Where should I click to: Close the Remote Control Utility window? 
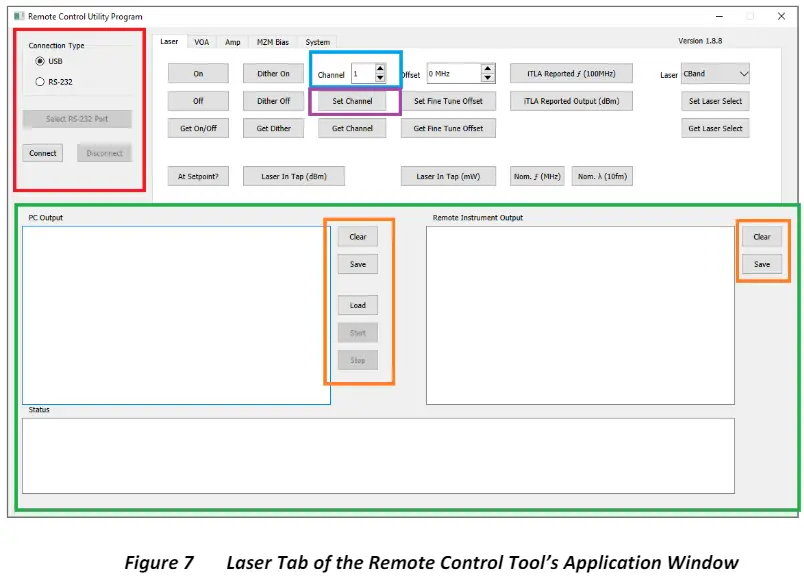pyautogui.click(x=781, y=16)
